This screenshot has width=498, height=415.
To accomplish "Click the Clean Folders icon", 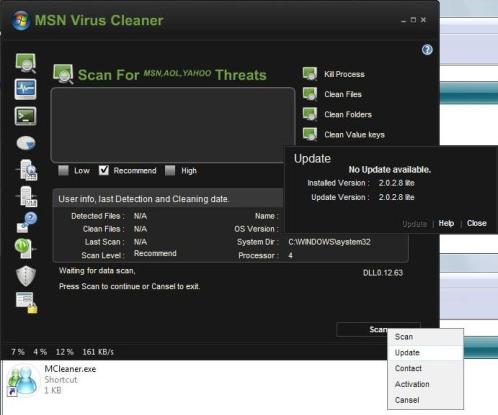I will [310, 114].
